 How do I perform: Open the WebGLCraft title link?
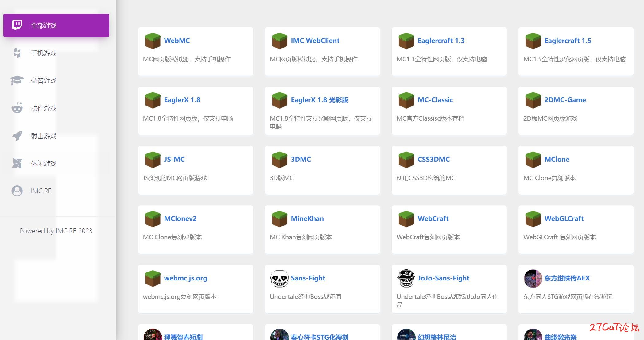point(564,218)
